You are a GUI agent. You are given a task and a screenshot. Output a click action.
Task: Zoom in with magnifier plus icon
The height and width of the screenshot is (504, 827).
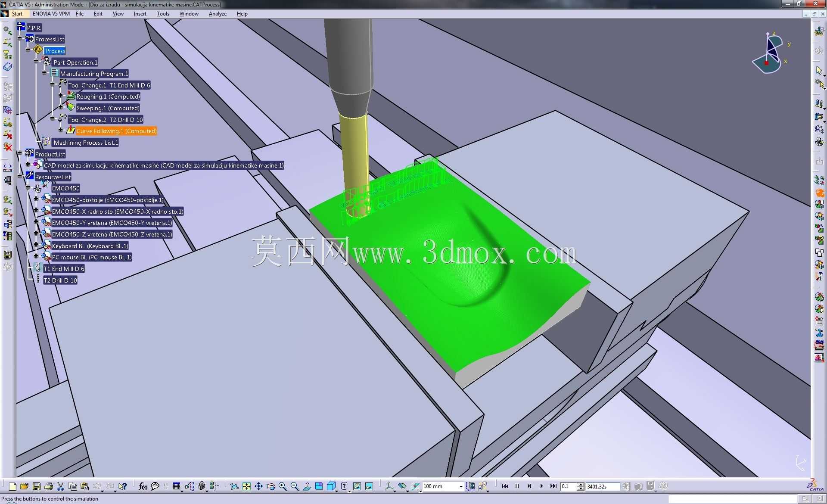click(283, 486)
